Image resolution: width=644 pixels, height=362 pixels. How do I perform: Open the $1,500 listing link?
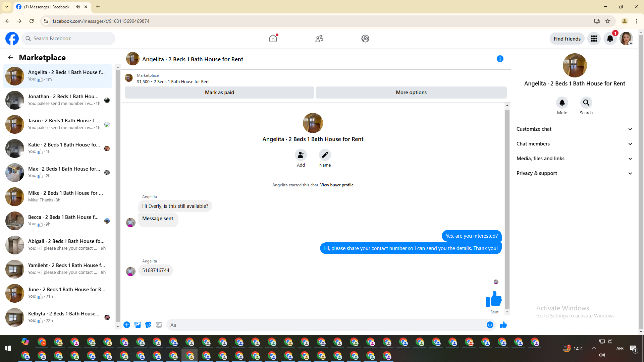coord(173,81)
